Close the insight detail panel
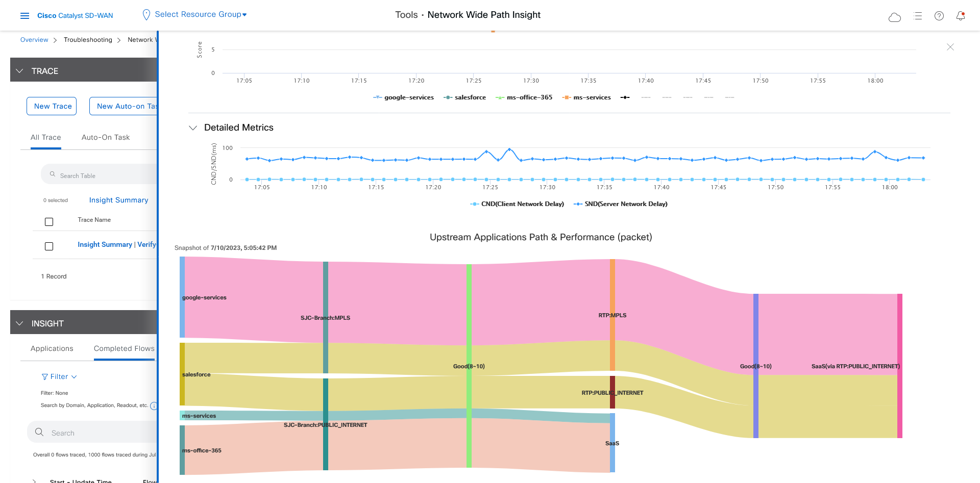The height and width of the screenshot is (483, 980). click(950, 47)
